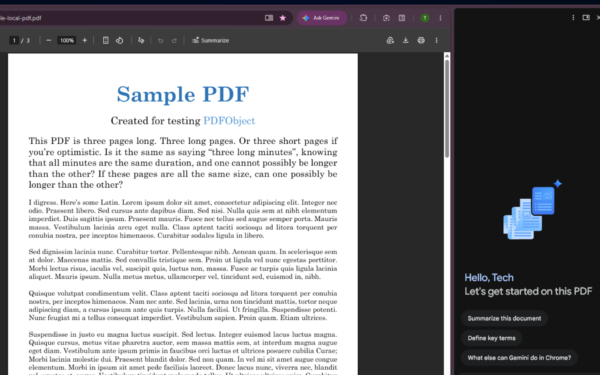Select What else can Gemini do in Chrome?

519,358
